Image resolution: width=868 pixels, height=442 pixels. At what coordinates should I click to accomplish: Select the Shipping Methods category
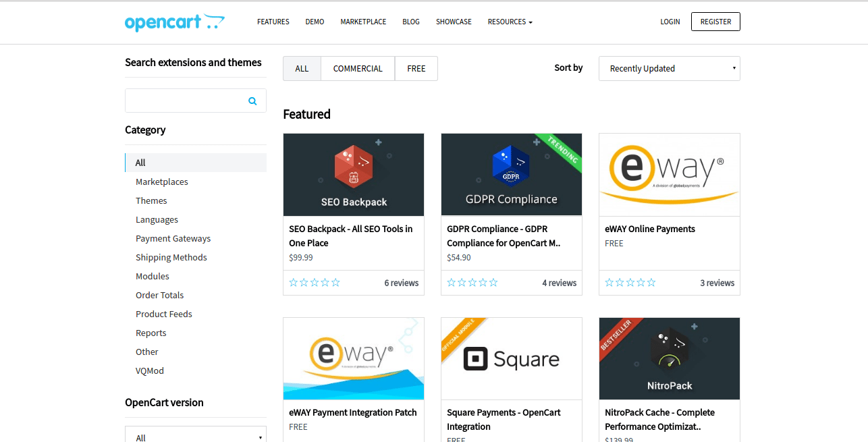(x=171, y=257)
